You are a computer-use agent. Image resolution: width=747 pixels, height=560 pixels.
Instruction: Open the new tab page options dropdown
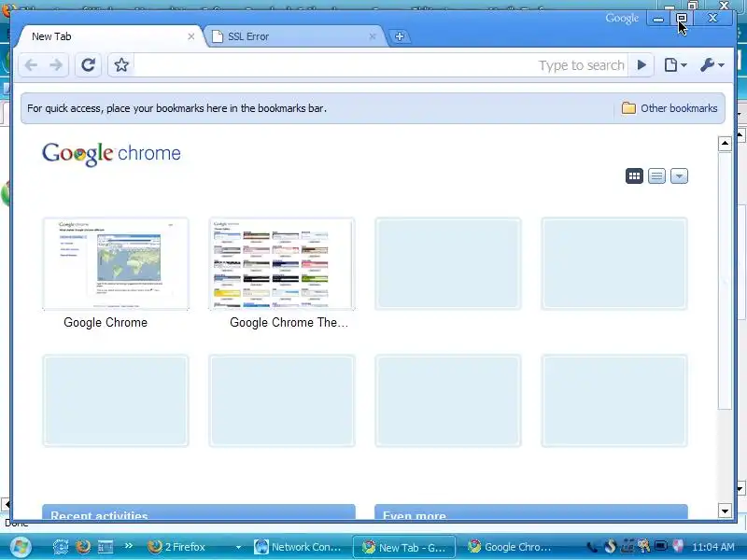click(679, 176)
